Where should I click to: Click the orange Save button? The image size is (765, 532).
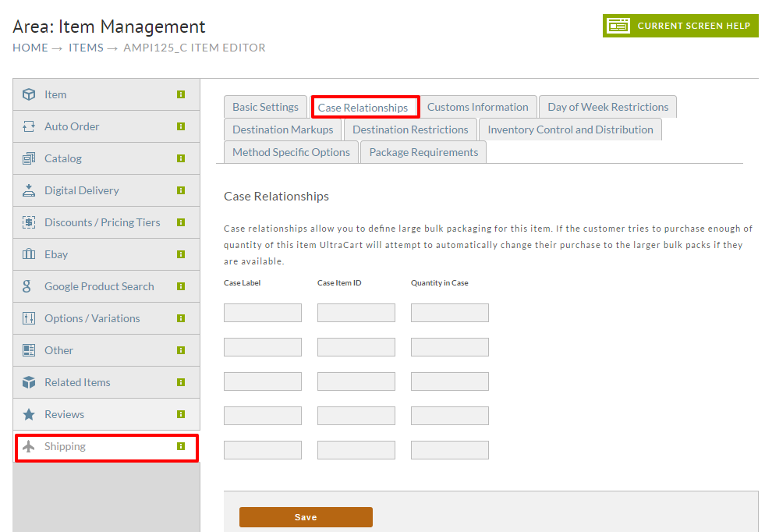tap(306, 517)
